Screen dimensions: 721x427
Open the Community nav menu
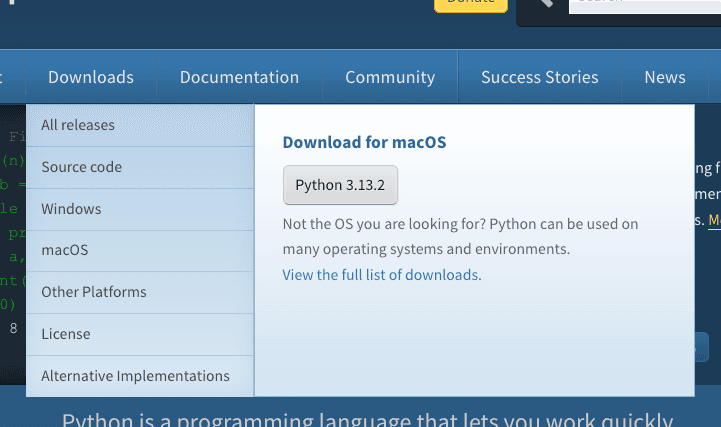[x=390, y=77]
